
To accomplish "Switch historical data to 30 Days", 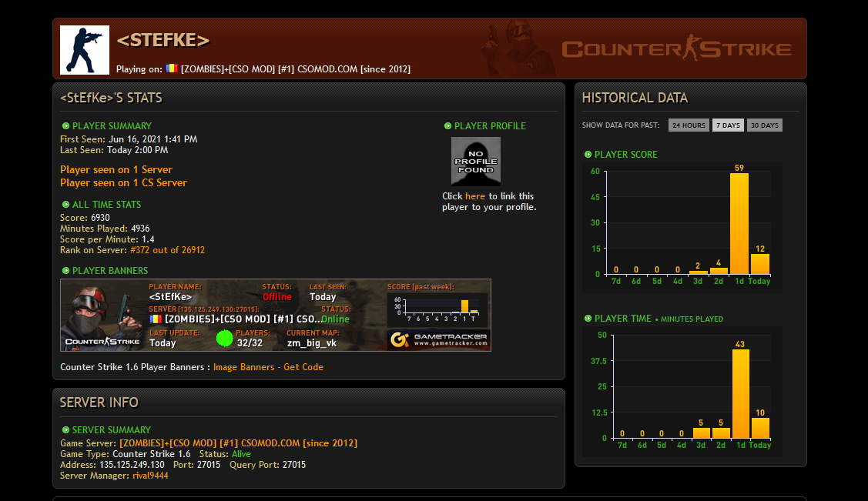I will coord(764,125).
